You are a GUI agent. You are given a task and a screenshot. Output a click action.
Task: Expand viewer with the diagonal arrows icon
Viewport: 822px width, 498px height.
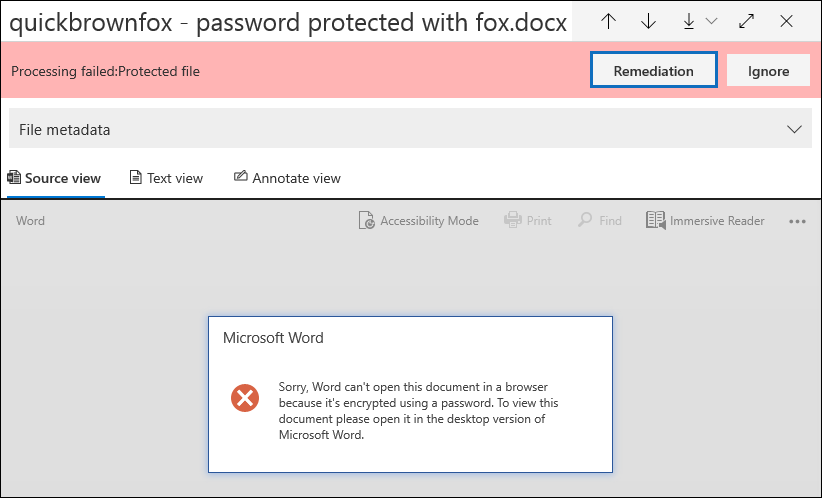click(746, 21)
